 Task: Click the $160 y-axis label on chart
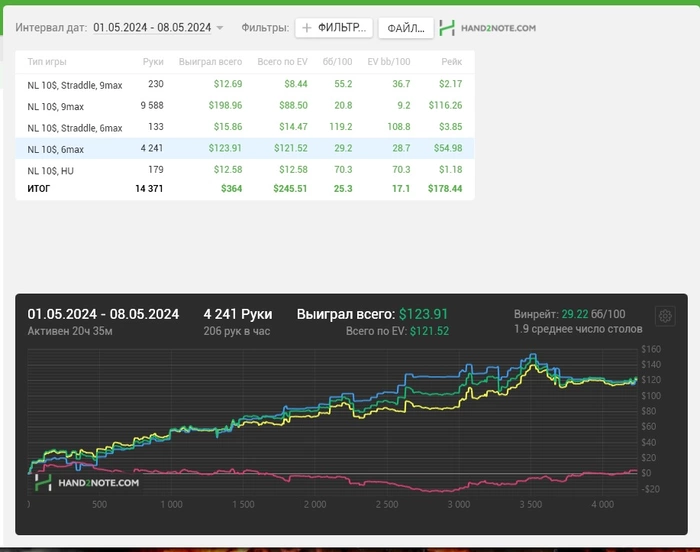click(x=651, y=349)
